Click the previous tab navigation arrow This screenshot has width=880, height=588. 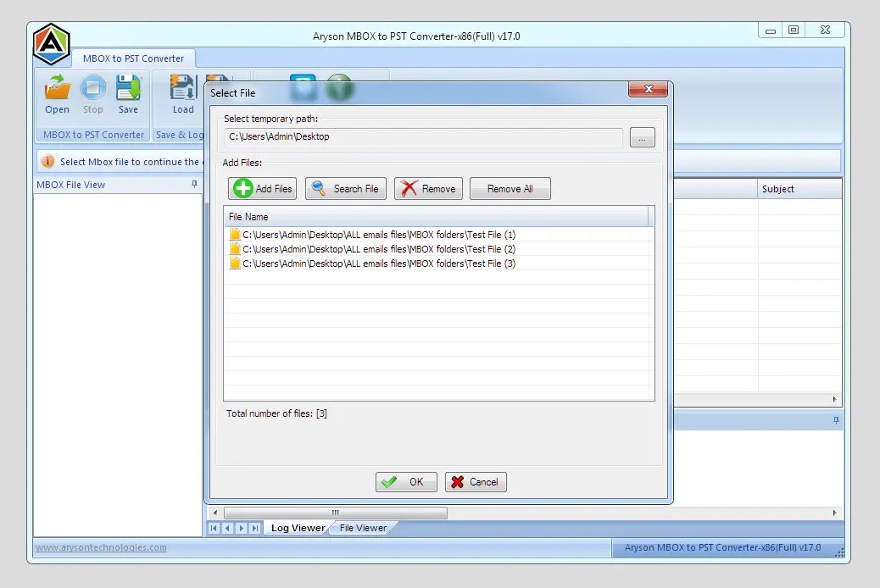(x=227, y=528)
